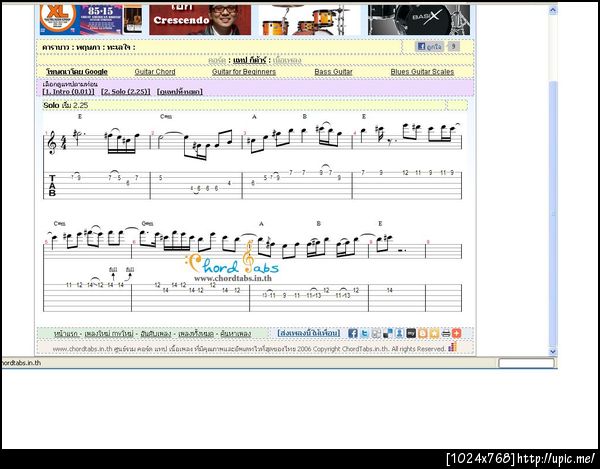The width and height of the screenshot is (600, 469).
Task: Print the tab using printer icon
Action: (445, 333)
